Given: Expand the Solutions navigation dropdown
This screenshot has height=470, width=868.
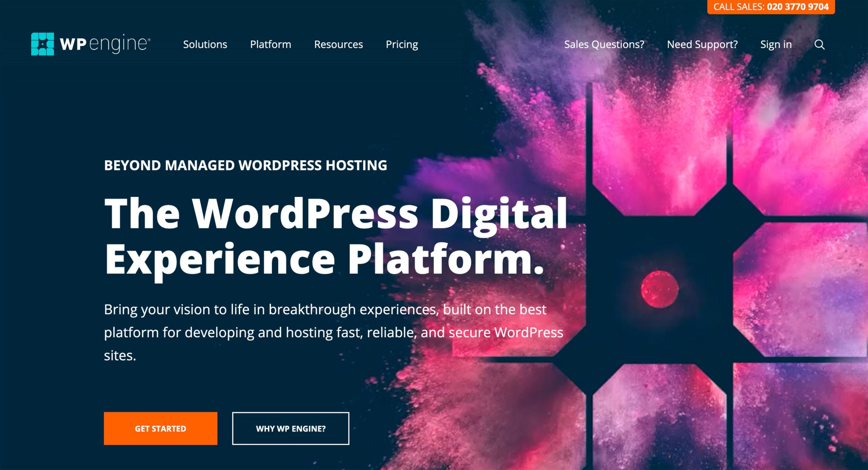Looking at the screenshot, I should (205, 44).
